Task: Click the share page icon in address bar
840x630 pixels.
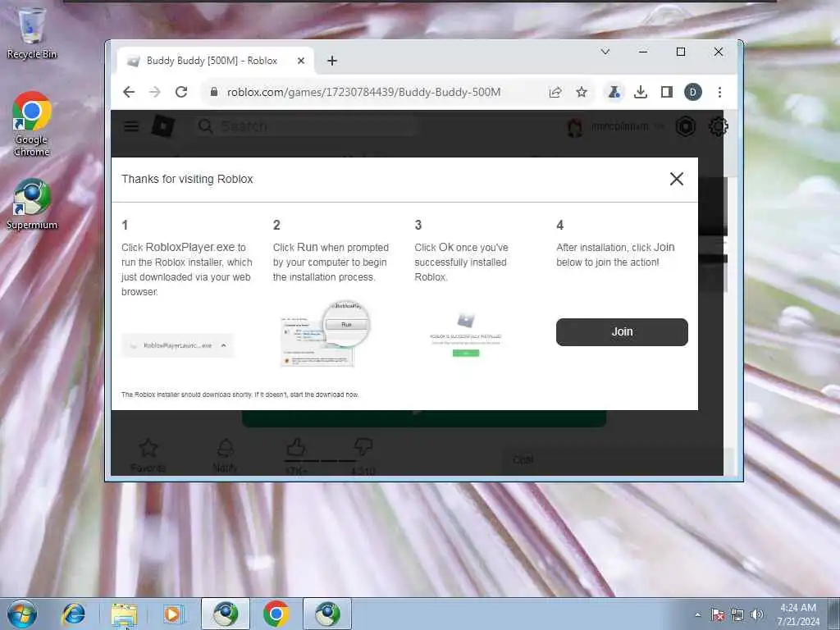Action: pyautogui.click(x=555, y=92)
